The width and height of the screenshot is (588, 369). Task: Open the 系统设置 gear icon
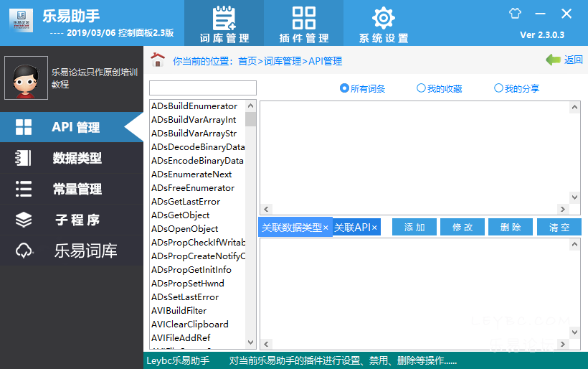383,18
